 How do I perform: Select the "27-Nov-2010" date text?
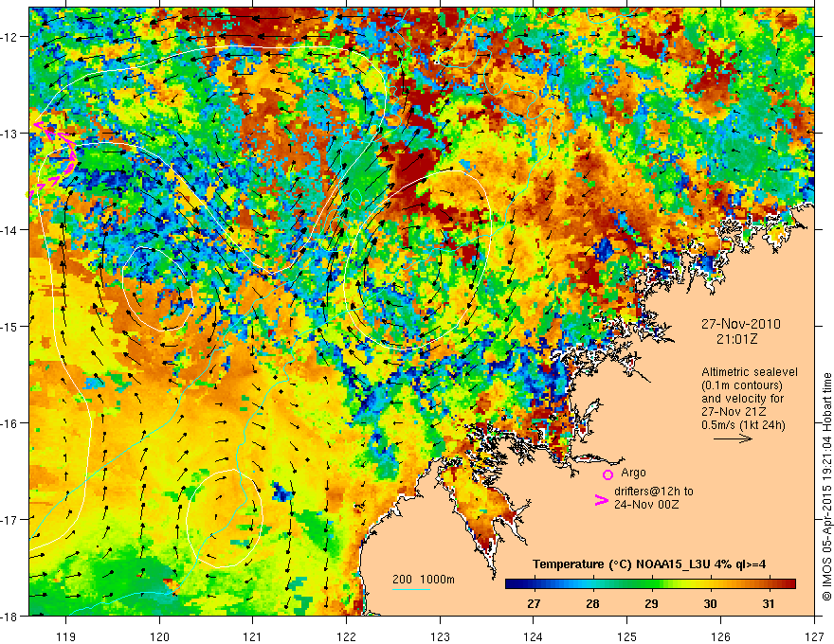pos(740,324)
